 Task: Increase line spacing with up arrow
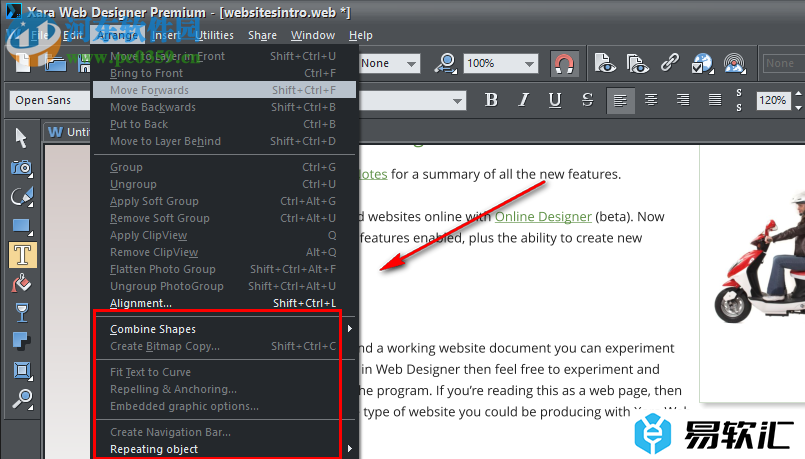tap(798, 94)
